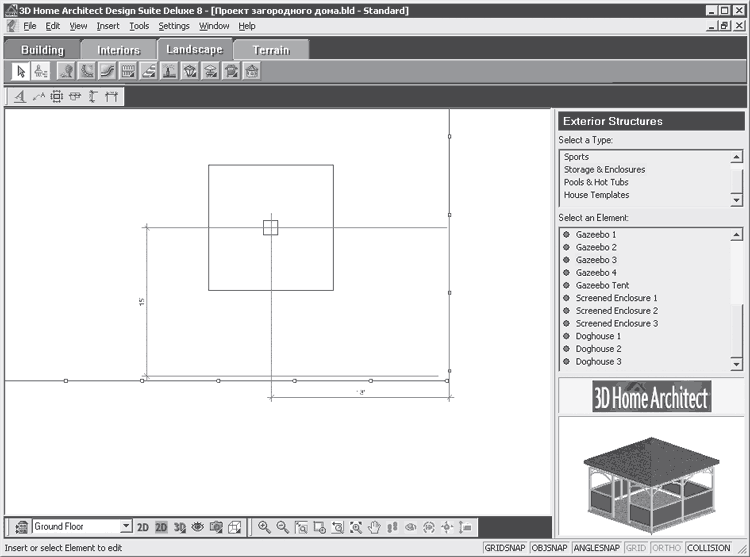Select the winding path tool

[x=107, y=72]
